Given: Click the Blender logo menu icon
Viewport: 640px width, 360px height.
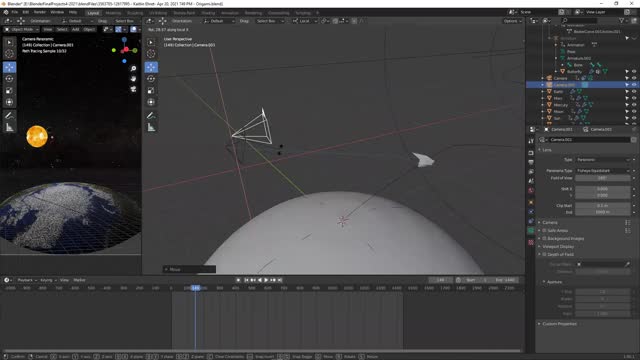Looking at the screenshot, I should click(x=6, y=12).
